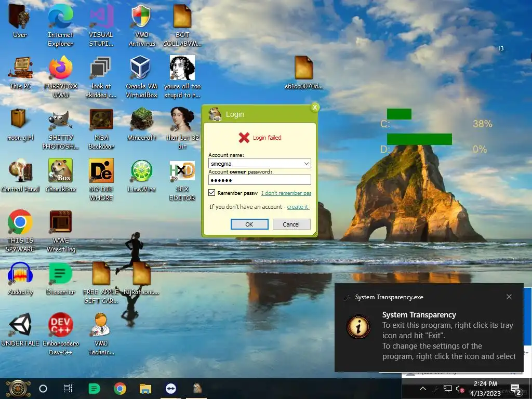
Task: Open muted volume tray icon
Action: pyautogui.click(x=460, y=389)
